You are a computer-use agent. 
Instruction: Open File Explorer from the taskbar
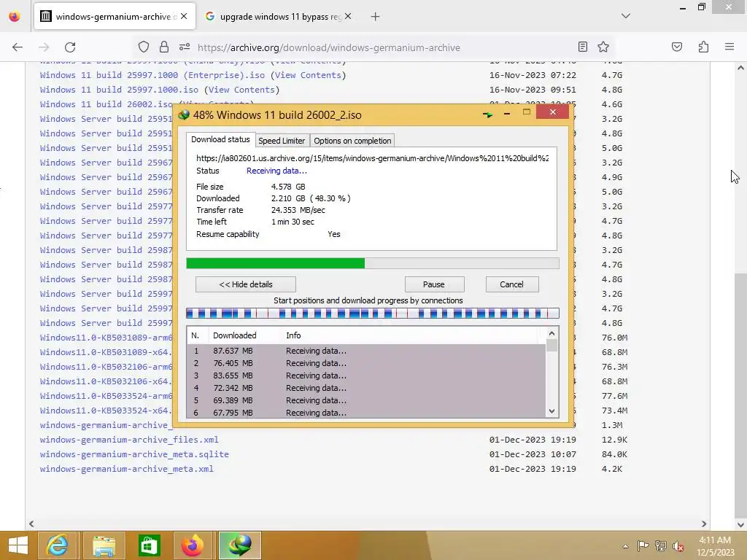(104, 545)
